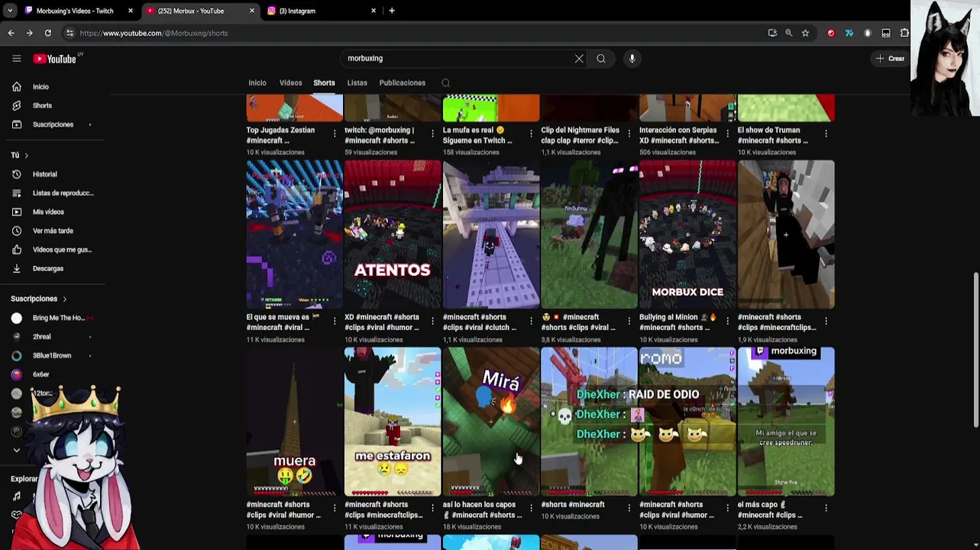Viewport: 980px width, 550px height.
Task: Click the browser address bar URL
Action: pos(154,33)
